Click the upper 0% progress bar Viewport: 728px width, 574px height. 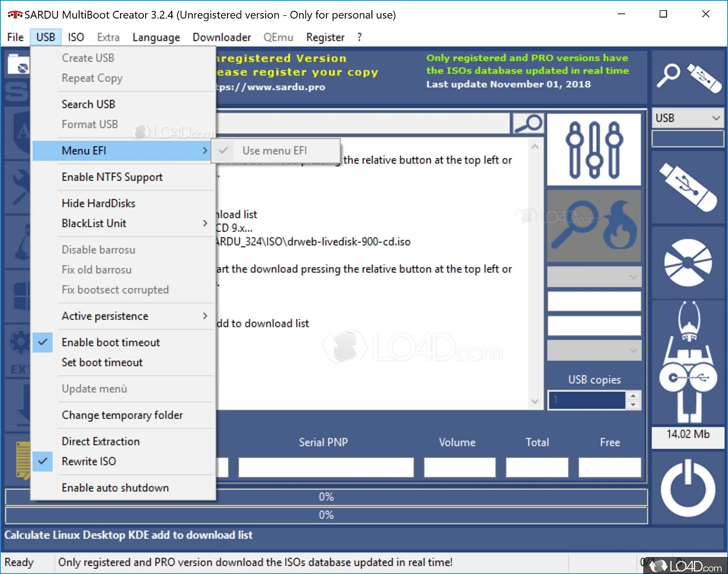tap(326, 497)
